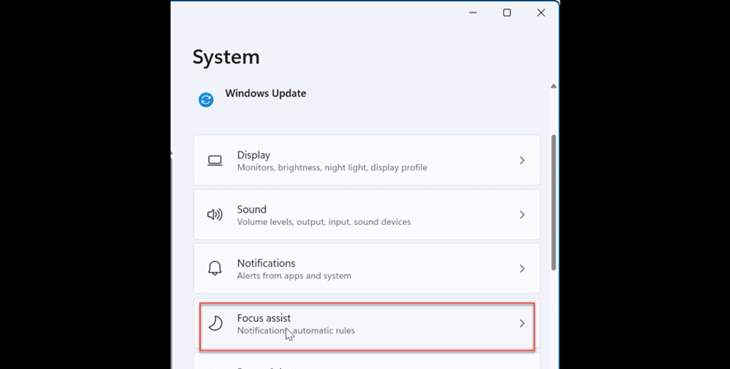730x369 pixels.
Task: Open the Notifications entry label
Action: 266,263
